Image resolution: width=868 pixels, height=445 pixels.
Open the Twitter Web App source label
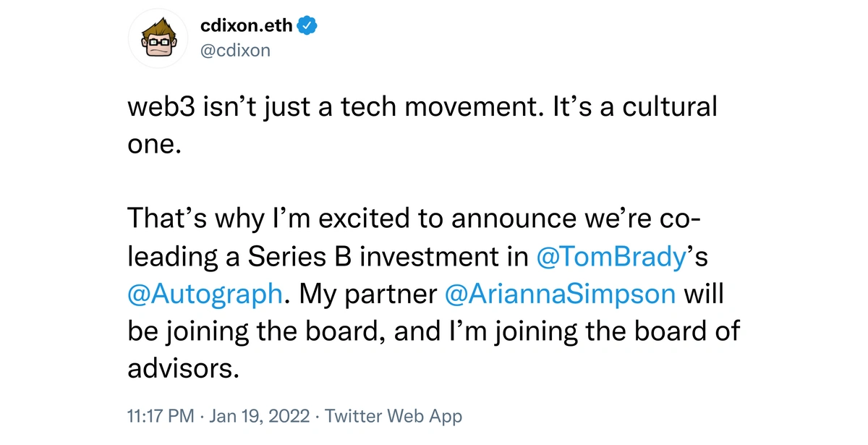coord(393,417)
